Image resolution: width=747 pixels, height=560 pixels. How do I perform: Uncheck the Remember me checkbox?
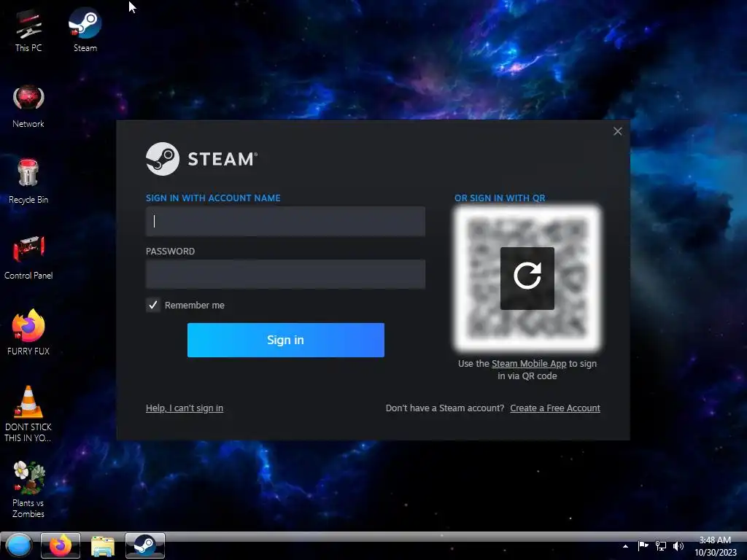[x=153, y=305]
